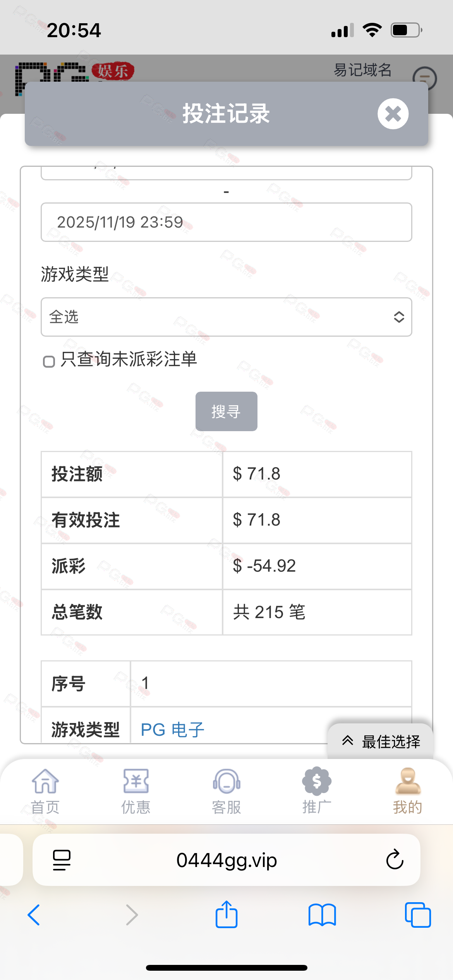Viewport: 453px width, 980px height.
Task: Close the 投注记录 dialog
Action: click(x=393, y=114)
